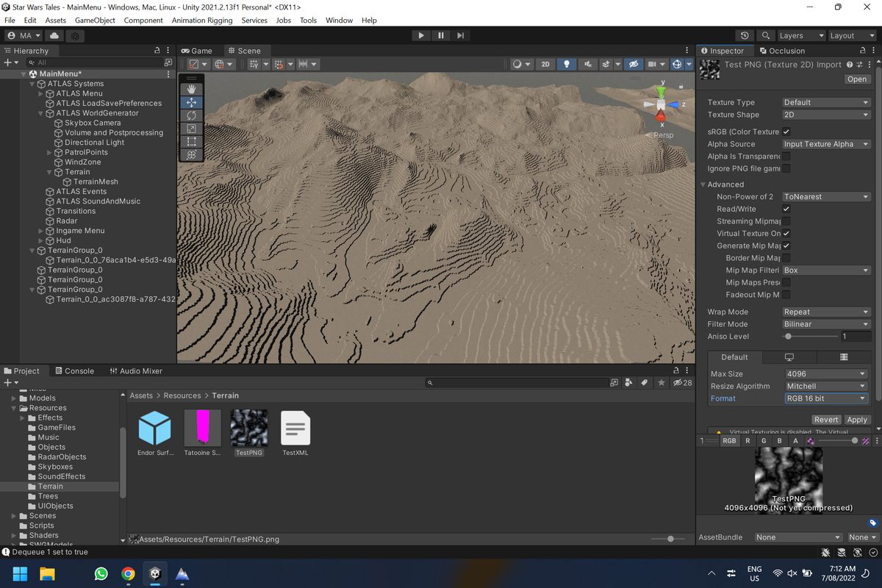
Task: Show the RGB channel in preview
Action: 728,441
